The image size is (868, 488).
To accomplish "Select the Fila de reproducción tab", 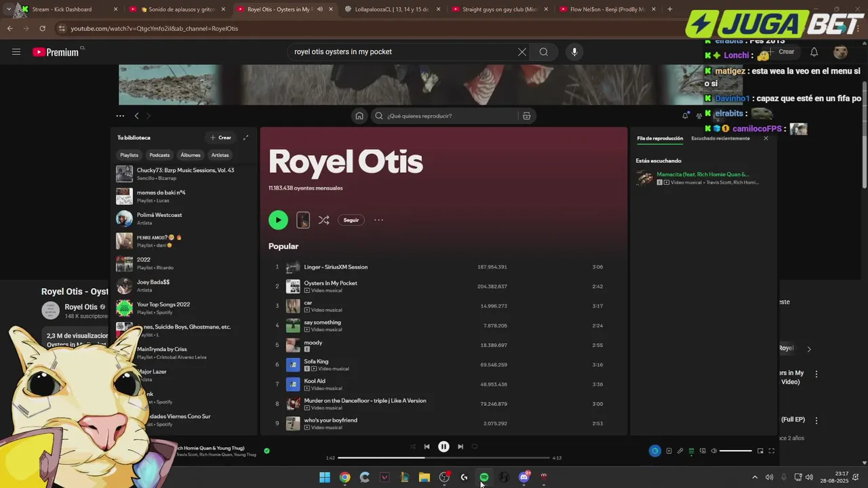I will 660,138.
